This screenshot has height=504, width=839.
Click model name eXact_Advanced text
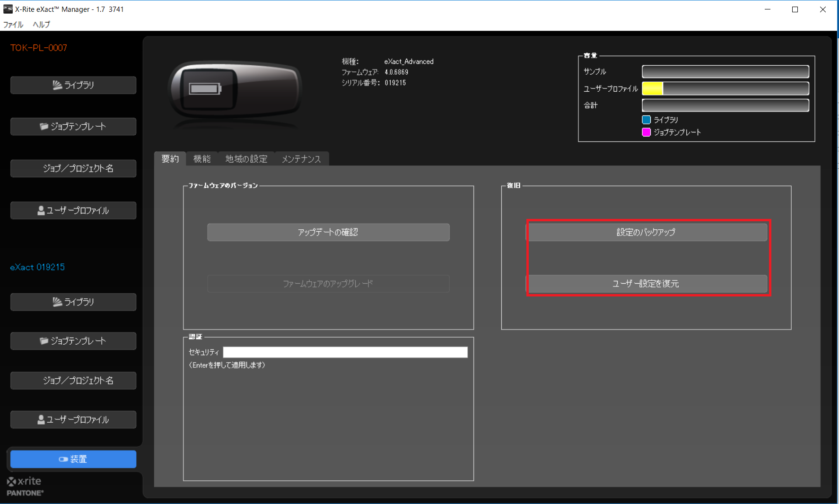coord(409,61)
